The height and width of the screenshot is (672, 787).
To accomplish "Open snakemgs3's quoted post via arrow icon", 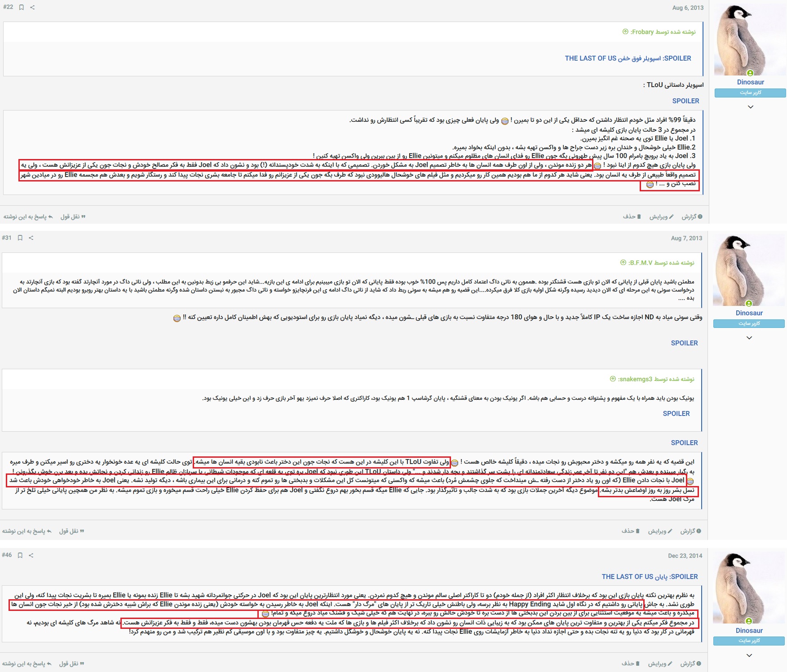I will coord(613,379).
